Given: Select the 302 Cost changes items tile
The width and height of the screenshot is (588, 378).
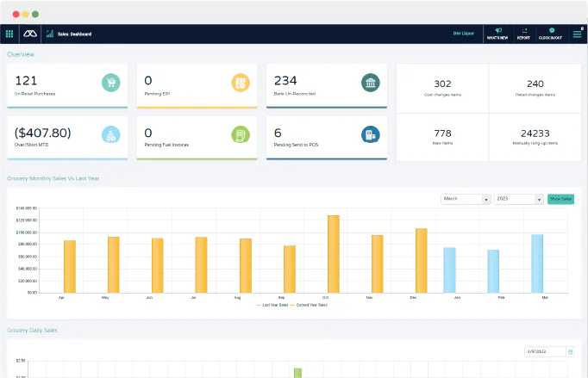Looking at the screenshot, I should pos(442,88).
